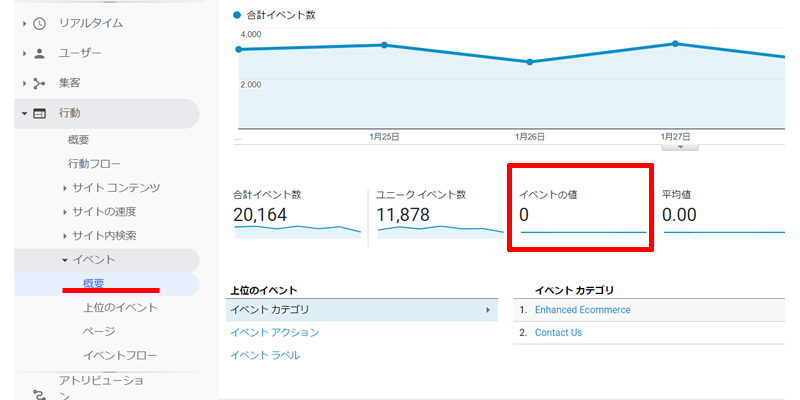
Task: Expand the ユーザー section arrow
Action: [24, 54]
